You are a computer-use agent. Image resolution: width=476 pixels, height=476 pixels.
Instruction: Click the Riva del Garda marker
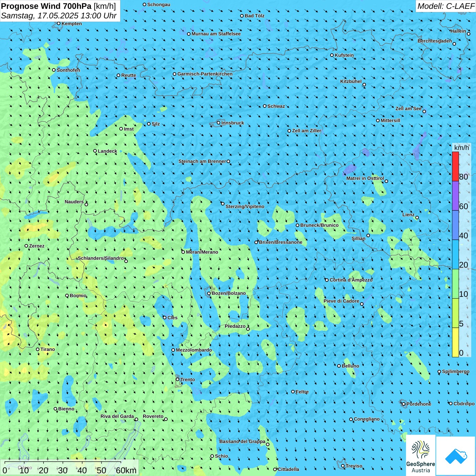(136, 419)
